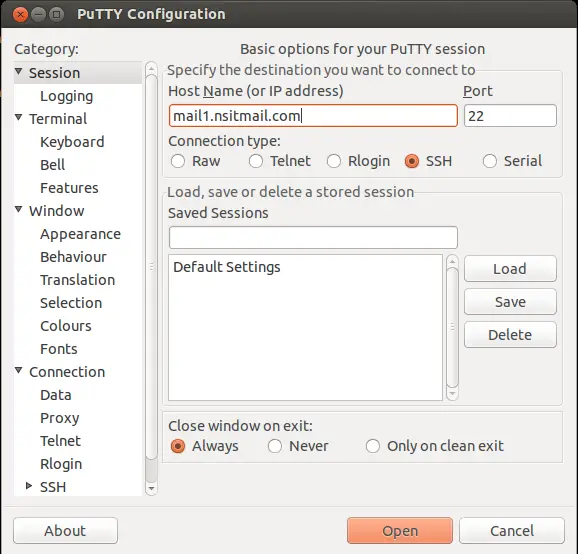Open the Colours settings
The image size is (578, 554).
pyautogui.click(x=66, y=326)
